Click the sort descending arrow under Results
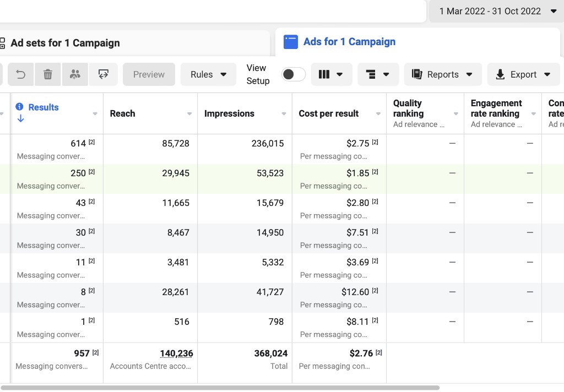564x392 pixels. 20,118
